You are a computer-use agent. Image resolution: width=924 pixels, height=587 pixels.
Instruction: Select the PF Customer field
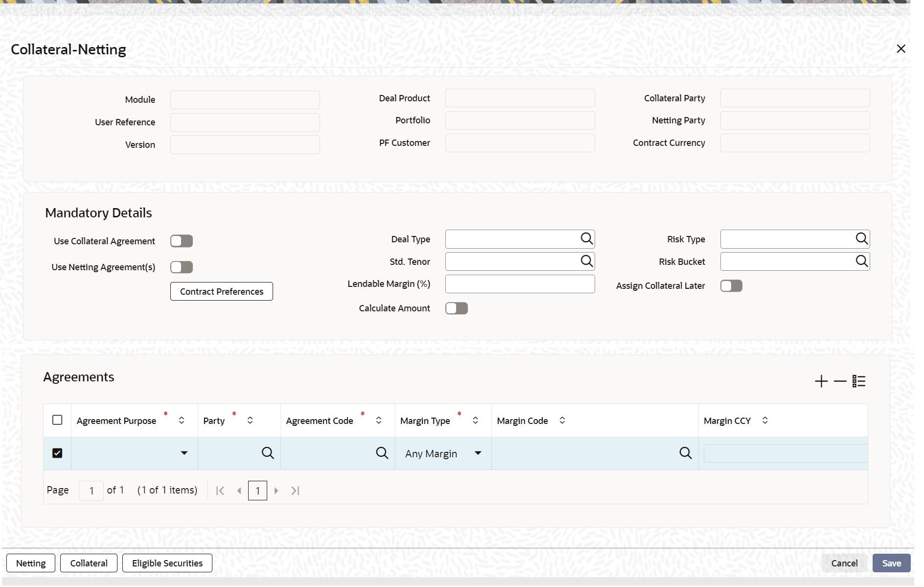pos(520,143)
